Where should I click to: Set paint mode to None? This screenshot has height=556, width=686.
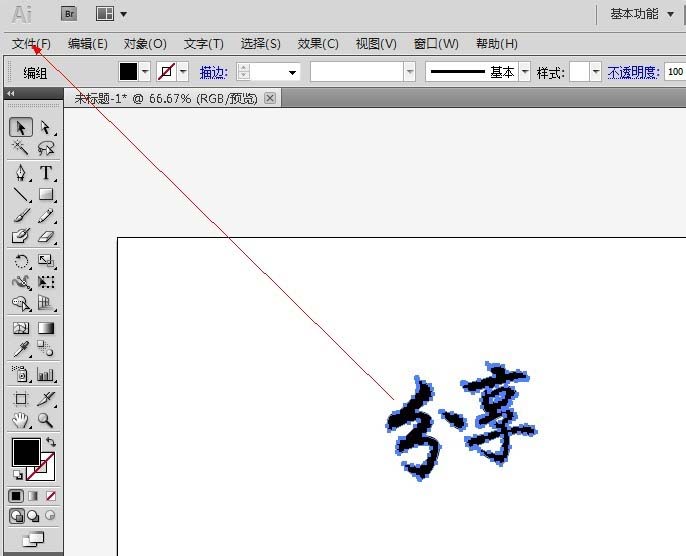click(51, 496)
